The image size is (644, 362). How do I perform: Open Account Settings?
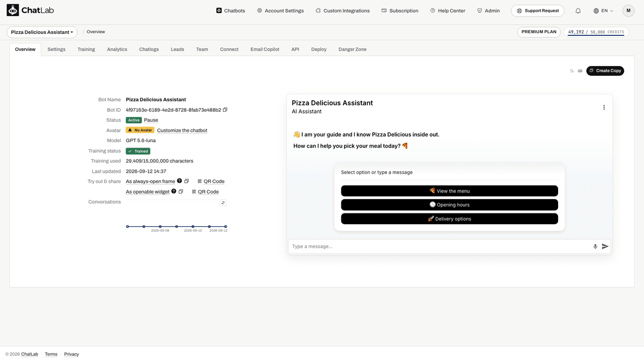point(280,11)
